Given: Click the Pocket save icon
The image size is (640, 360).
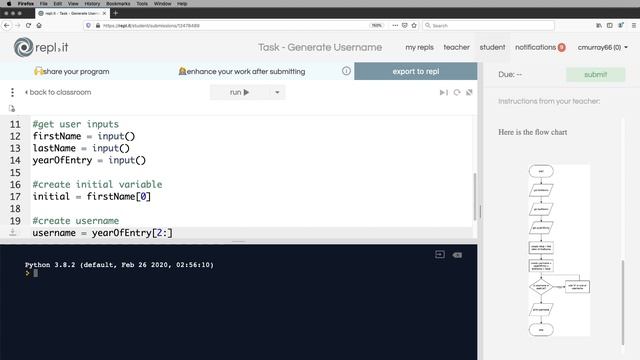Looking at the screenshot, I should (x=404, y=25).
